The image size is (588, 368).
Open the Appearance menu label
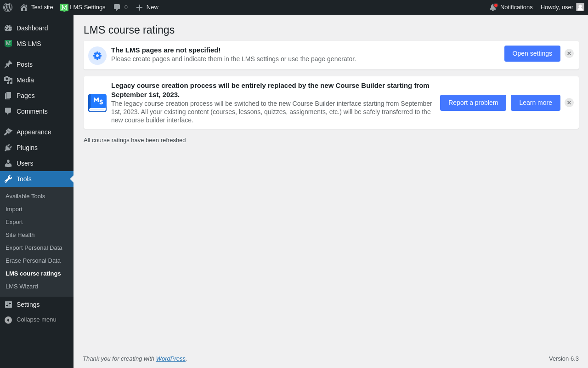[34, 132]
